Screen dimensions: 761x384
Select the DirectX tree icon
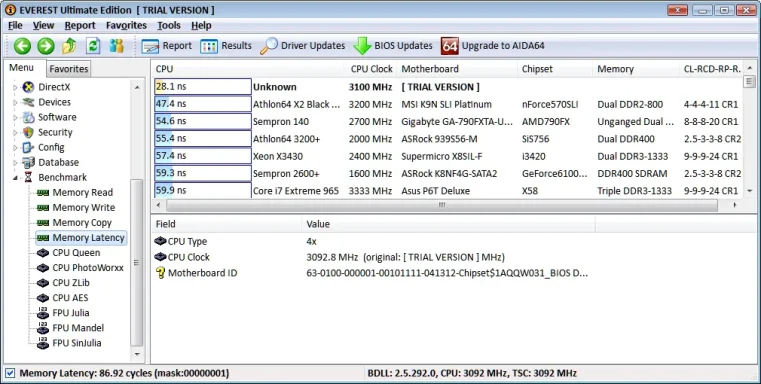click(x=29, y=87)
